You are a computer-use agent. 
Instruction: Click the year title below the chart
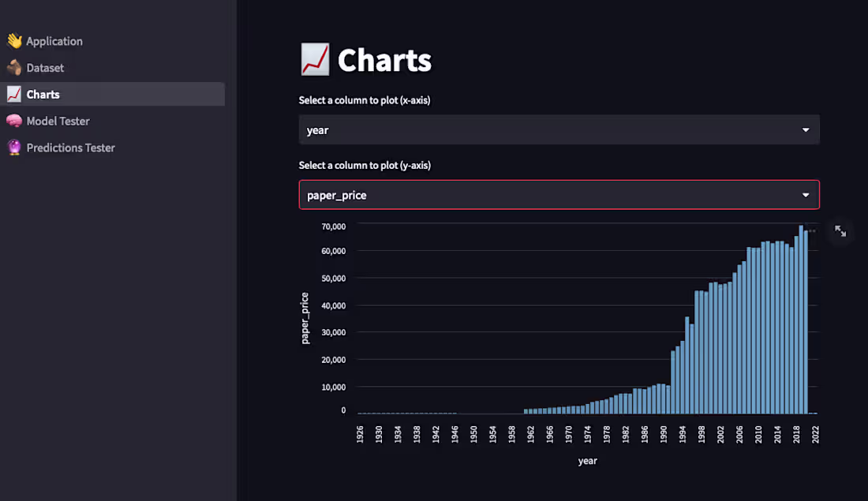pyautogui.click(x=587, y=461)
